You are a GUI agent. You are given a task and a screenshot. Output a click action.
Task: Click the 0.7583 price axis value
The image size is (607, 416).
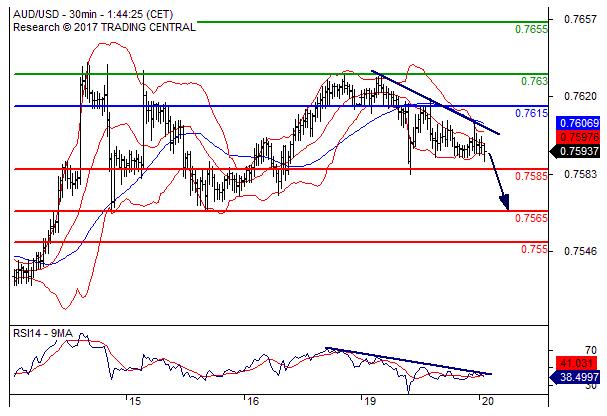580,174
